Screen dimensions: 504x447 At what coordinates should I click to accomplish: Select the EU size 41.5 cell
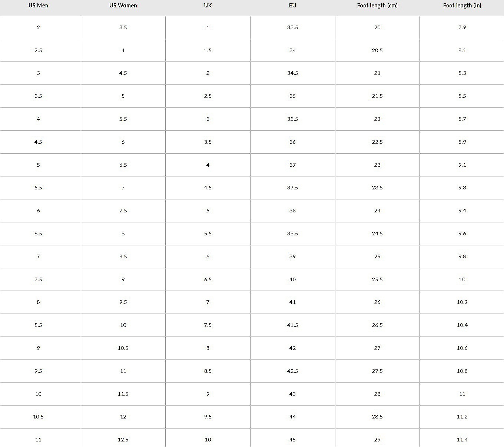point(292,325)
